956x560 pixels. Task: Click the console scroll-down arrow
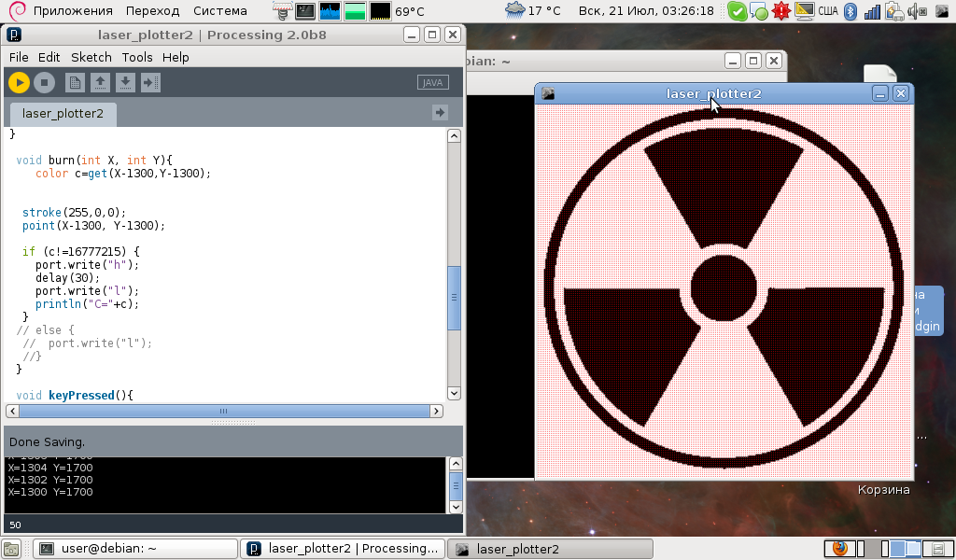pos(455,507)
